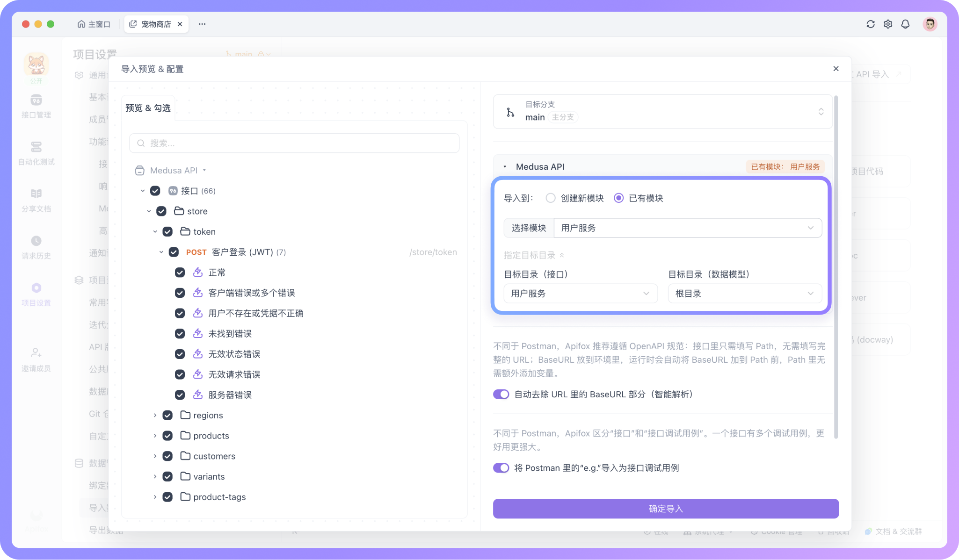Screen dimensions: 959x560
Task: Select the 自动化测试 sidebar icon
Action: point(36,153)
